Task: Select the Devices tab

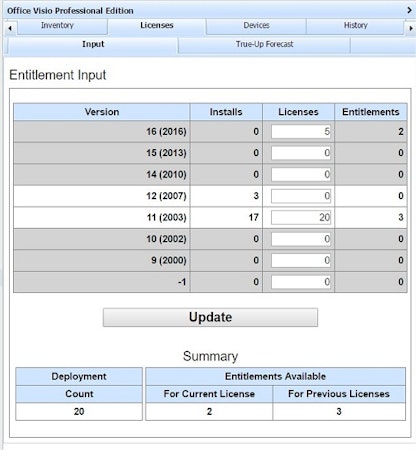Action: point(256,26)
